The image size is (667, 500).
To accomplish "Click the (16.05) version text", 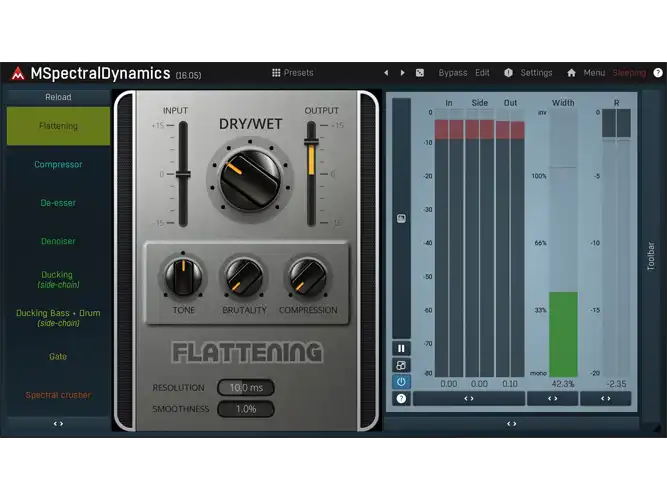I will (188, 75).
